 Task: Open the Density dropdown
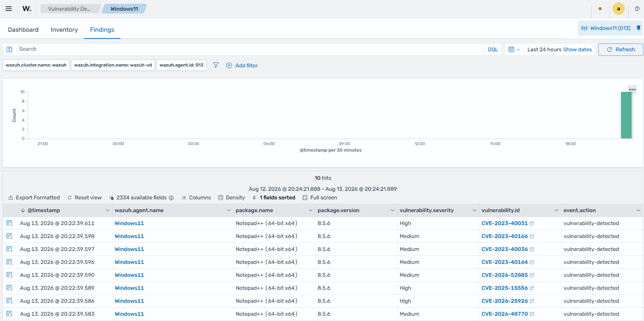pyautogui.click(x=231, y=197)
